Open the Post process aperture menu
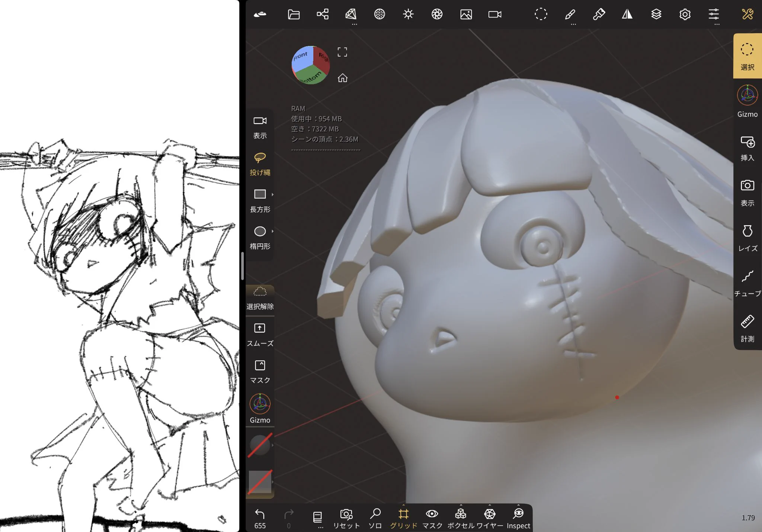Viewport: 762px width, 532px height. [x=437, y=14]
